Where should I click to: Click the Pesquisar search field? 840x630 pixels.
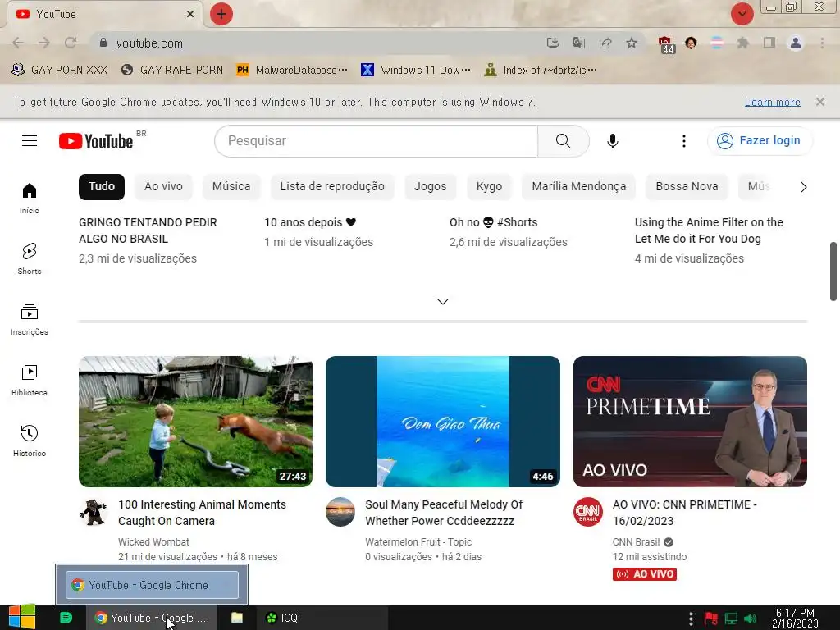pos(376,141)
